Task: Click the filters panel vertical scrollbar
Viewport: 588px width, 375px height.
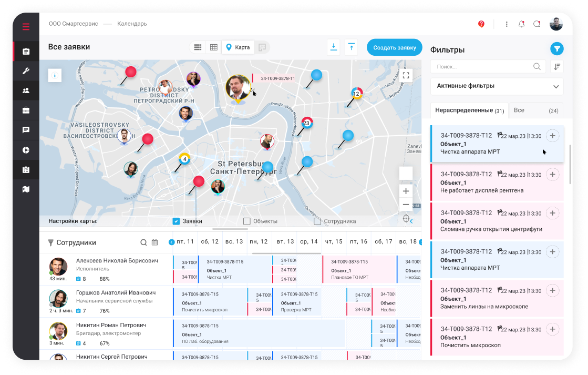Action: 570,164
